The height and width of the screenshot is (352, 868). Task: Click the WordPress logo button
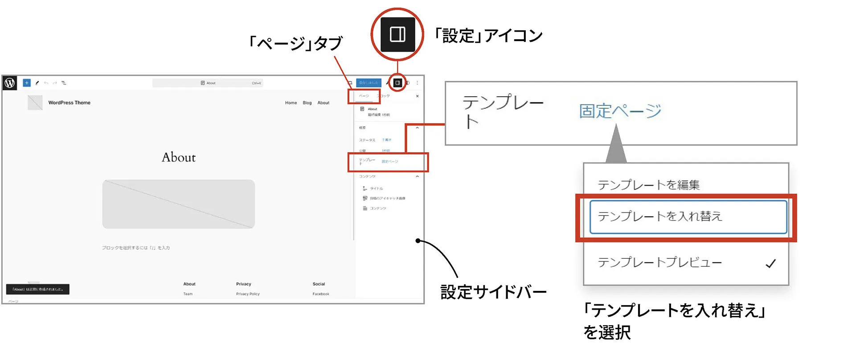pos(10,83)
